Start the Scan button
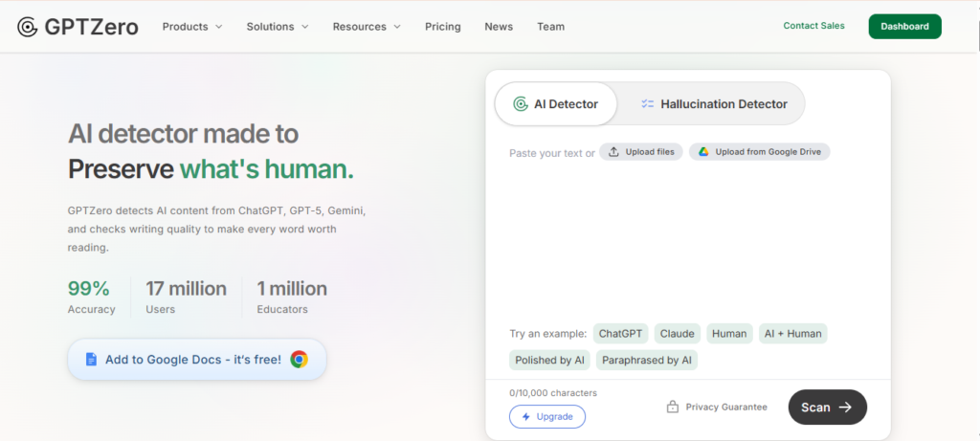 pyautogui.click(x=828, y=408)
